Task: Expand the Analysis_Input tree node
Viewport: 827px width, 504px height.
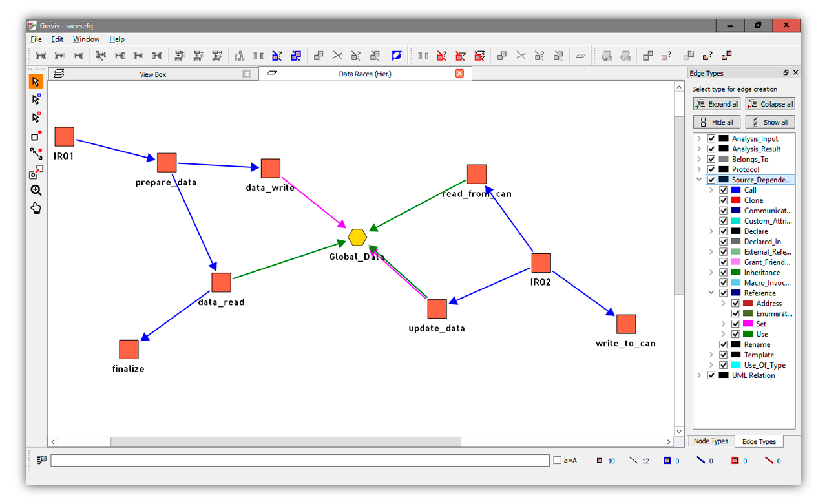Action: click(699, 139)
